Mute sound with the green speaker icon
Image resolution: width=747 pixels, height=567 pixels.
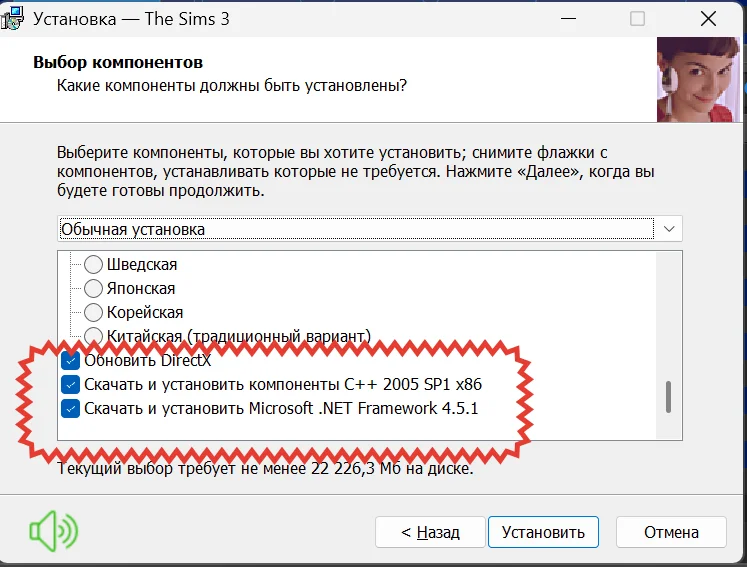pos(52,531)
